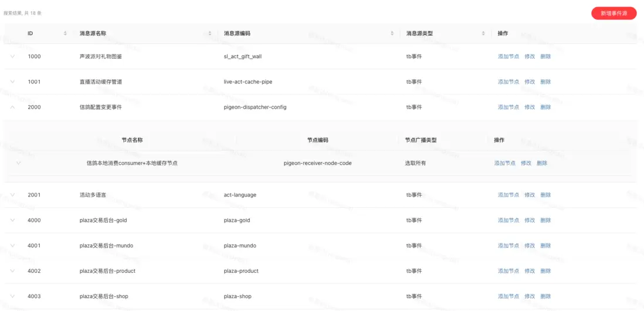The image size is (644, 311).
Task: Delete row 2000 信鸽配置变更事件
Action: point(546,107)
